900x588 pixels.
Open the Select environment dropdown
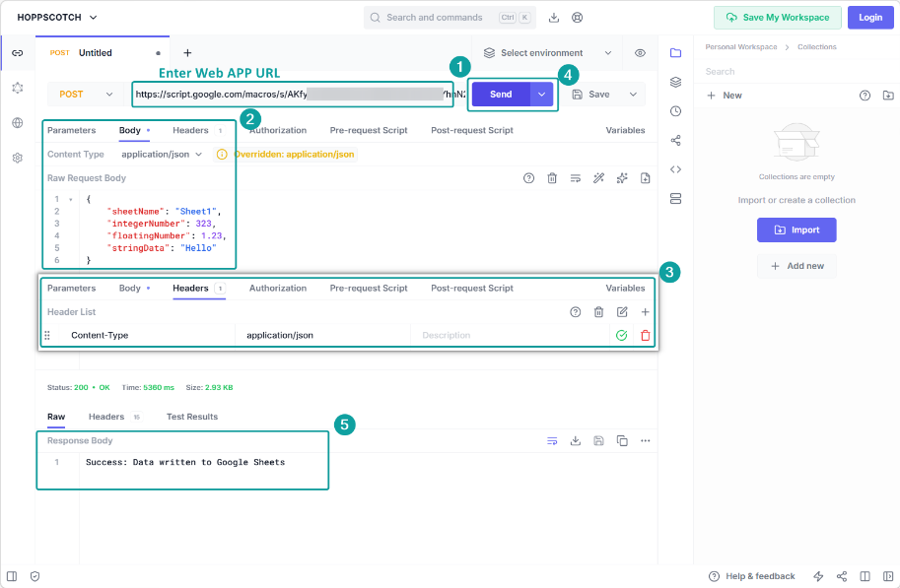click(547, 53)
